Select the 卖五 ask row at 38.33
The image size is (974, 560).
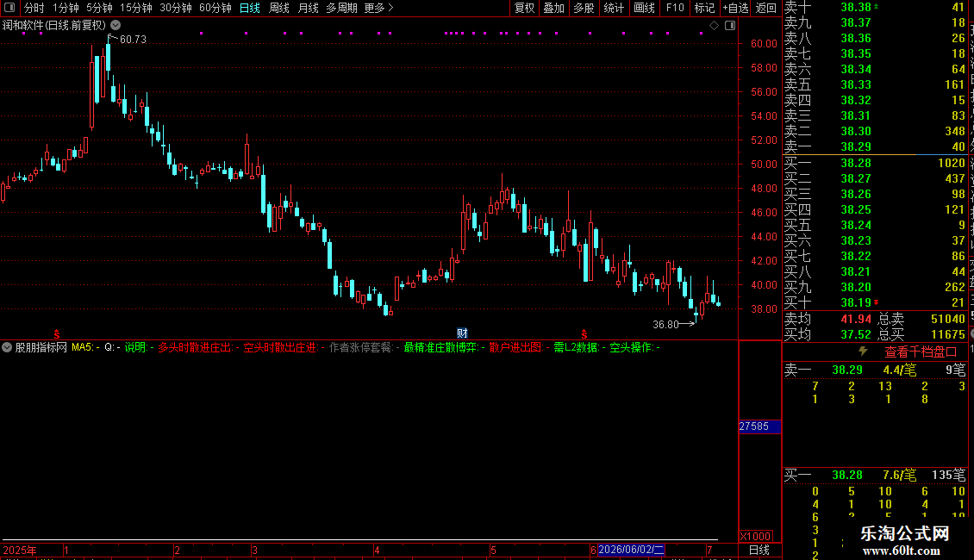875,84
